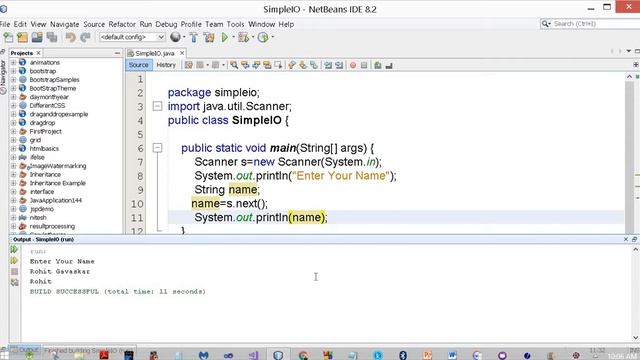The width and height of the screenshot is (640, 360).
Task: Expand the JavaApplication144 node
Action: click(x=13, y=200)
